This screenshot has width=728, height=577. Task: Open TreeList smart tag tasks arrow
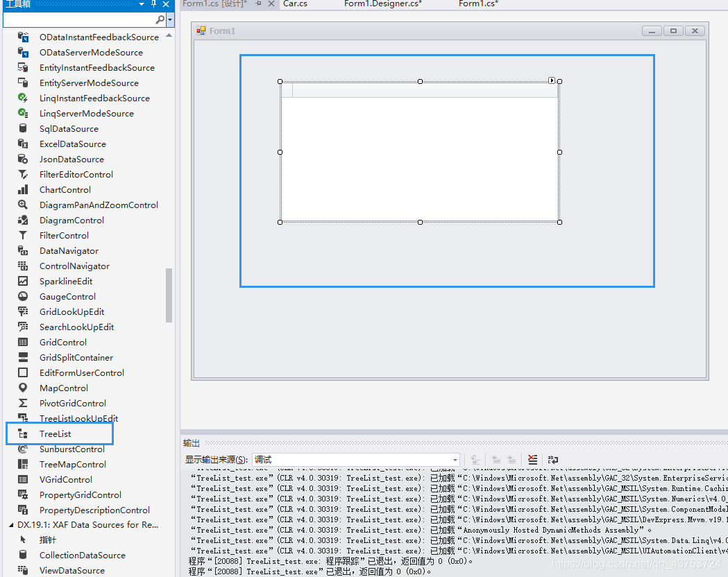coord(551,80)
